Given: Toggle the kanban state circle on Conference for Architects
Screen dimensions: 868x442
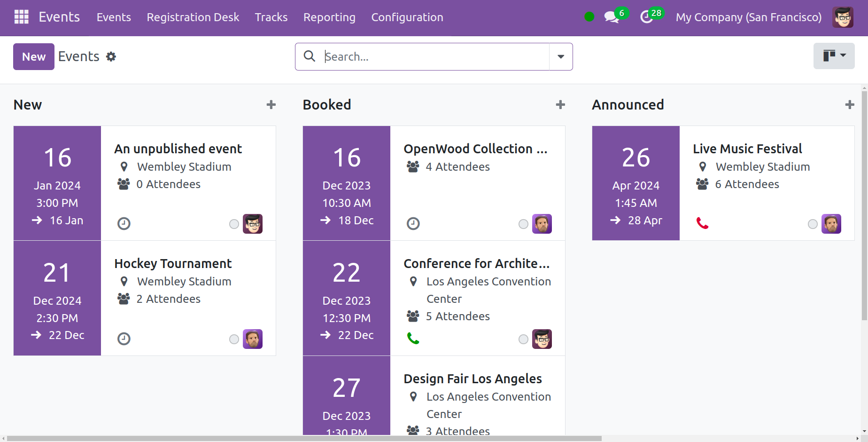Looking at the screenshot, I should (523, 339).
